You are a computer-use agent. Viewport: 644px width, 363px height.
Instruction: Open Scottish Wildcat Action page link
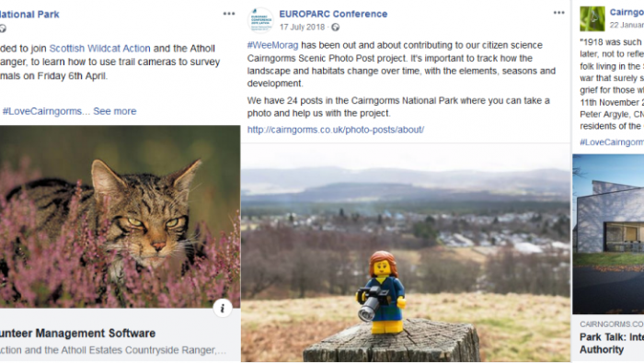tap(99, 49)
